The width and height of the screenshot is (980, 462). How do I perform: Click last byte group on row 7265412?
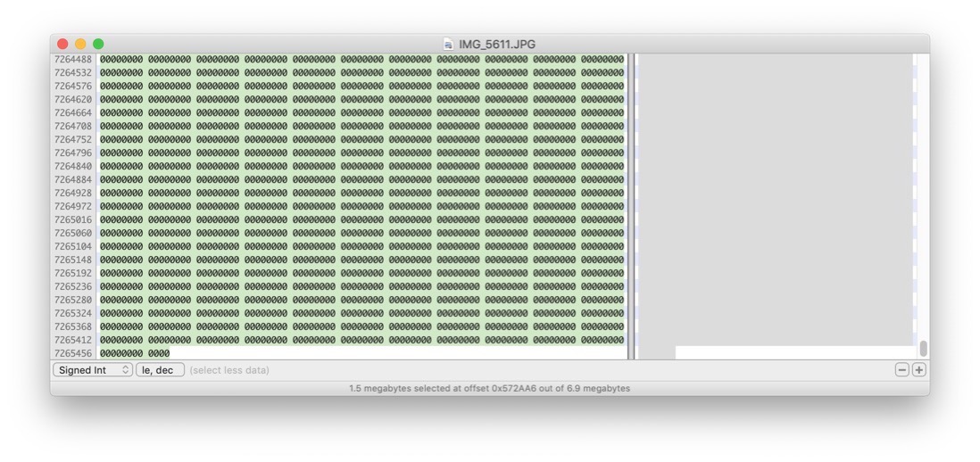[x=602, y=341]
